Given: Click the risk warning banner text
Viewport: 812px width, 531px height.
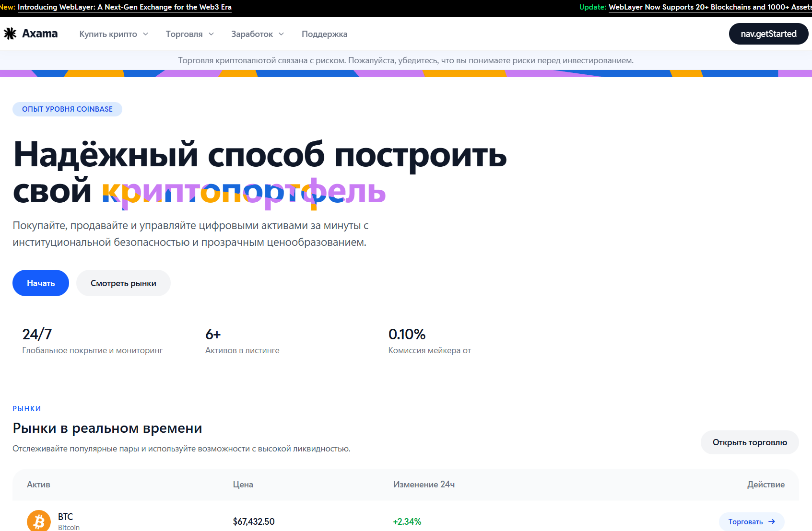Looking at the screenshot, I should tap(406, 60).
